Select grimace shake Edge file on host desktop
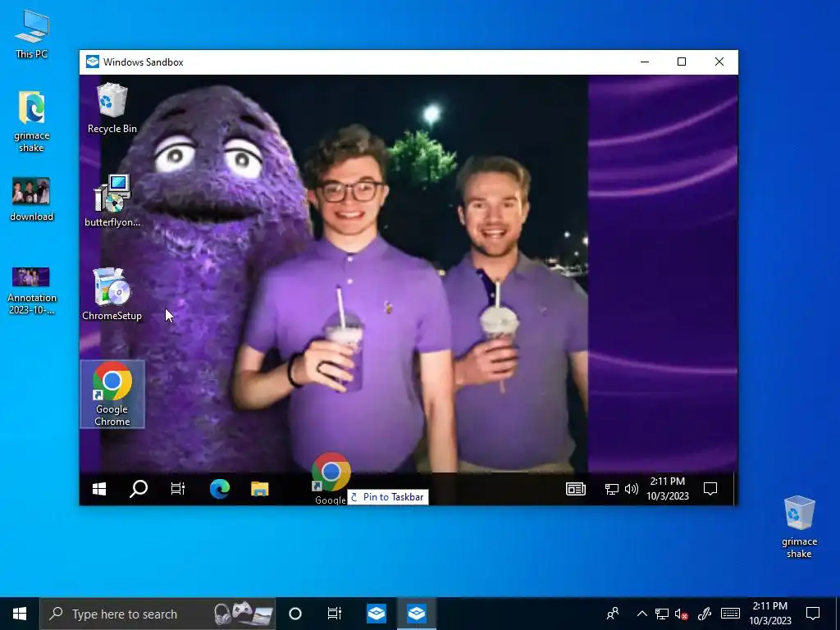The width and height of the screenshot is (840, 630). coord(32,121)
